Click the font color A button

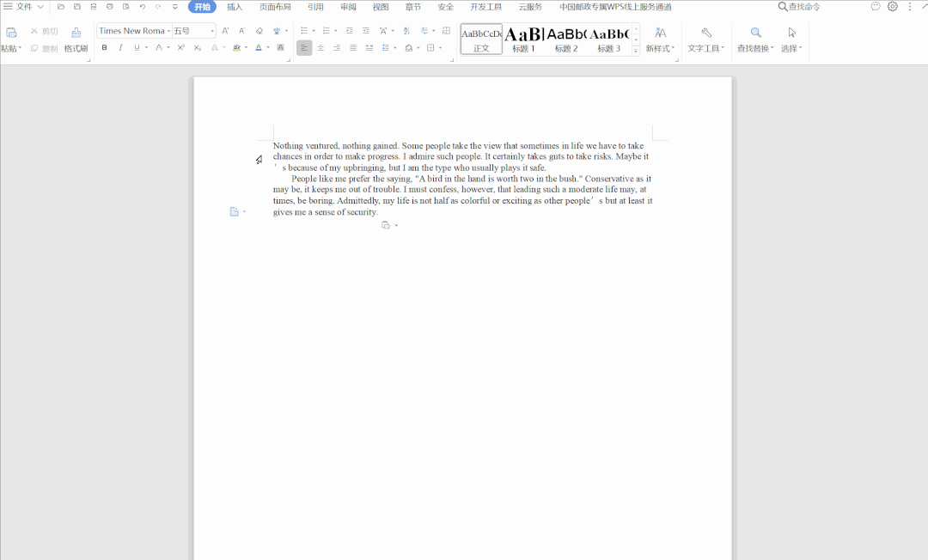(259, 47)
